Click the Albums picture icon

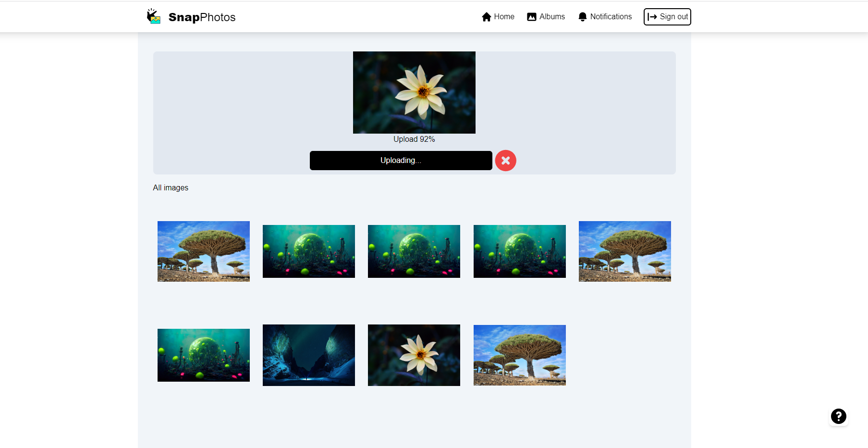click(x=531, y=17)
